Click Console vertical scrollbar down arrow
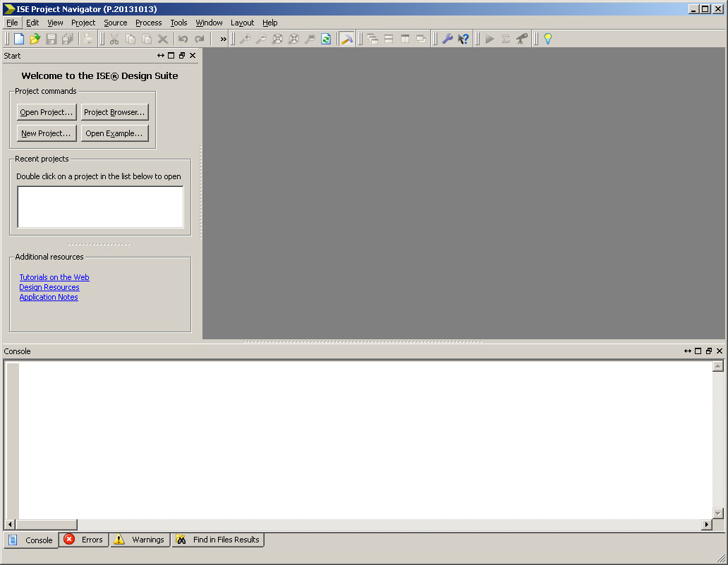The width and height of the screenshot is (728, 565). tap(718, 513)
